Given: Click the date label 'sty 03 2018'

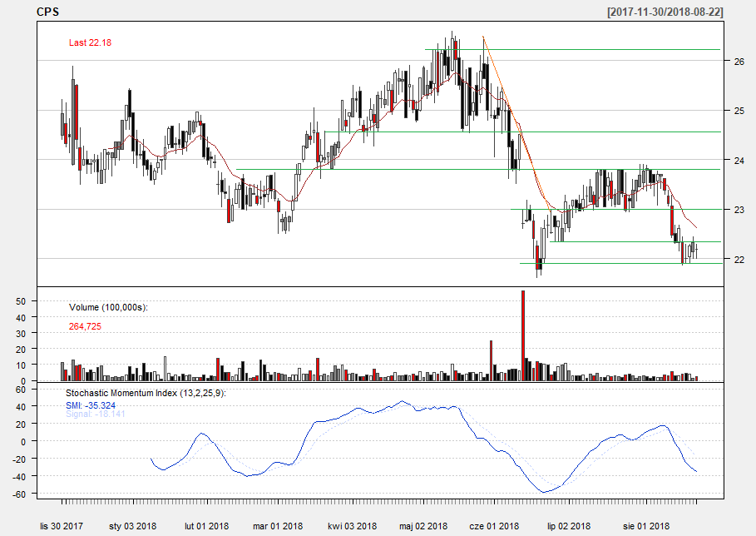Looking at the screenshot, I should [x=132, y=526].
